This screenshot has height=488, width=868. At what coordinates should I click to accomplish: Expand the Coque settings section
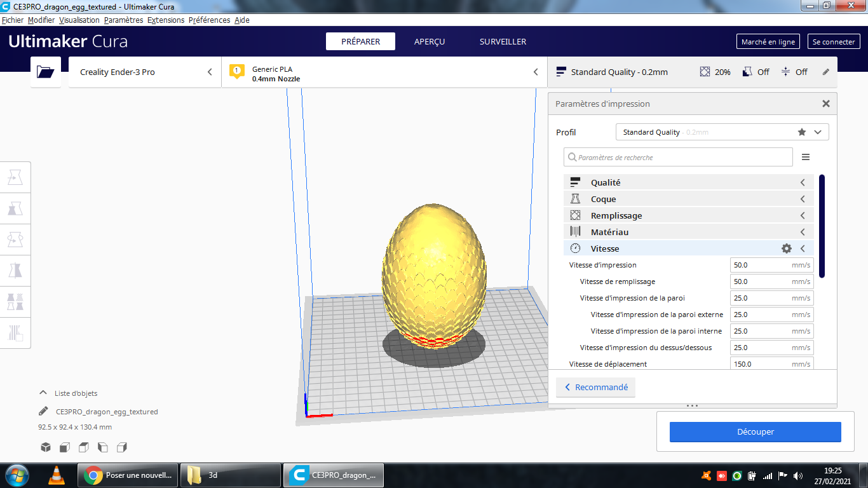tap(689, 199)
